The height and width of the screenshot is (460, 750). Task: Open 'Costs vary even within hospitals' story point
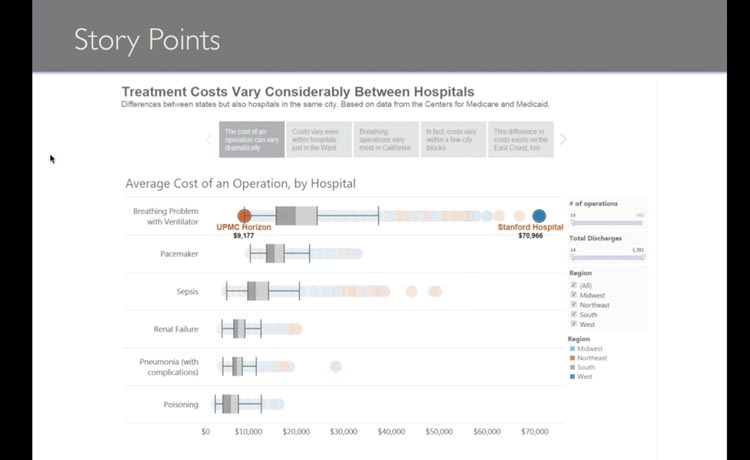click(x=320, y=139)
